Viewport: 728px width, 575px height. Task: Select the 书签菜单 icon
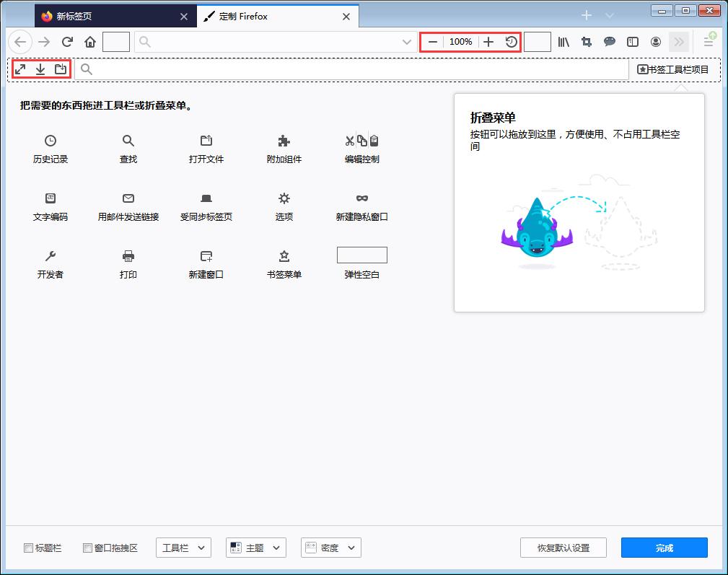click(x=284, y=255)
